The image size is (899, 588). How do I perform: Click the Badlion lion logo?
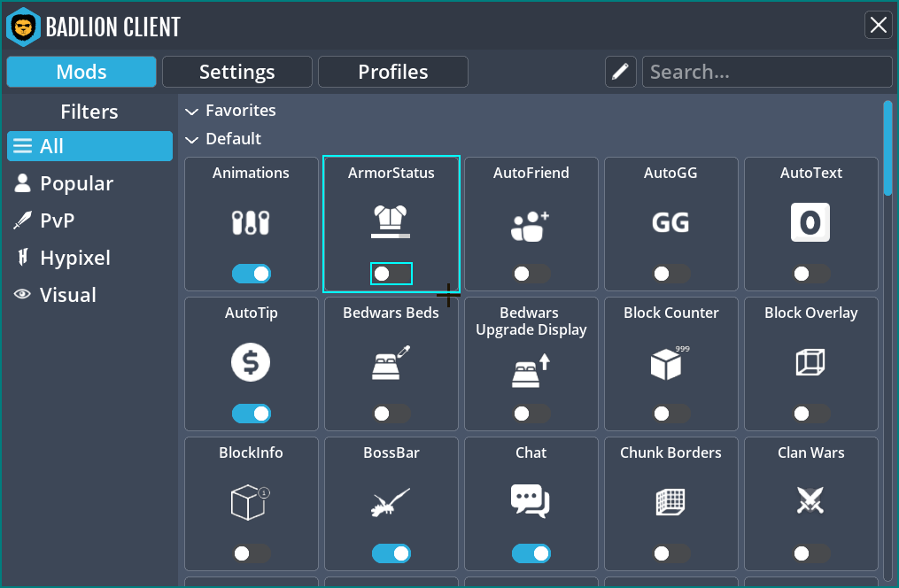tap(24, 27)
